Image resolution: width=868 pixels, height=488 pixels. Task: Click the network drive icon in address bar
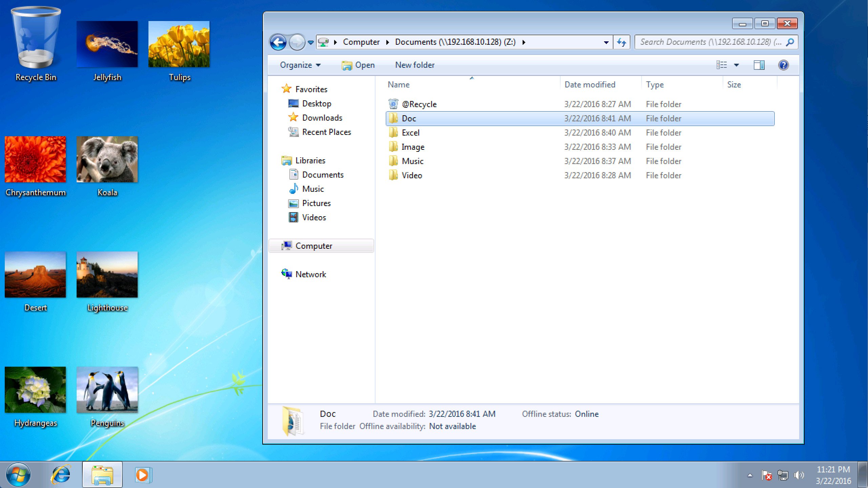[323, 42]
